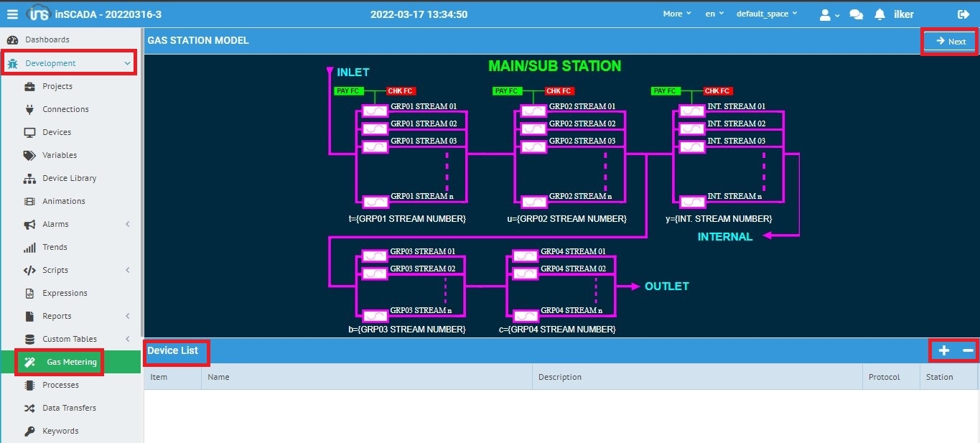Select Gas Metering in sidebar
Viewport: 980px width, 443px height.
[x=71, y=362]
